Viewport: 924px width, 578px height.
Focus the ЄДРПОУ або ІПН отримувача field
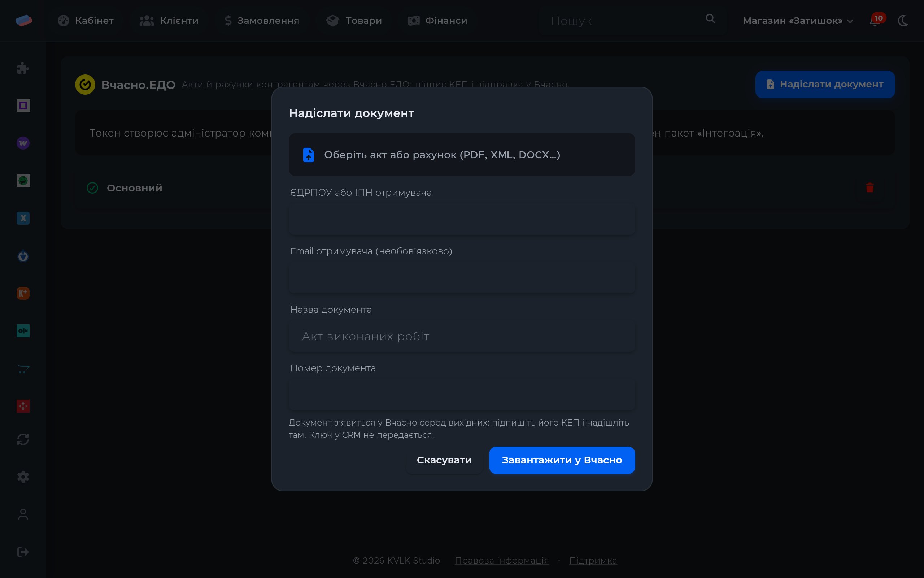(x=462, y=219)
